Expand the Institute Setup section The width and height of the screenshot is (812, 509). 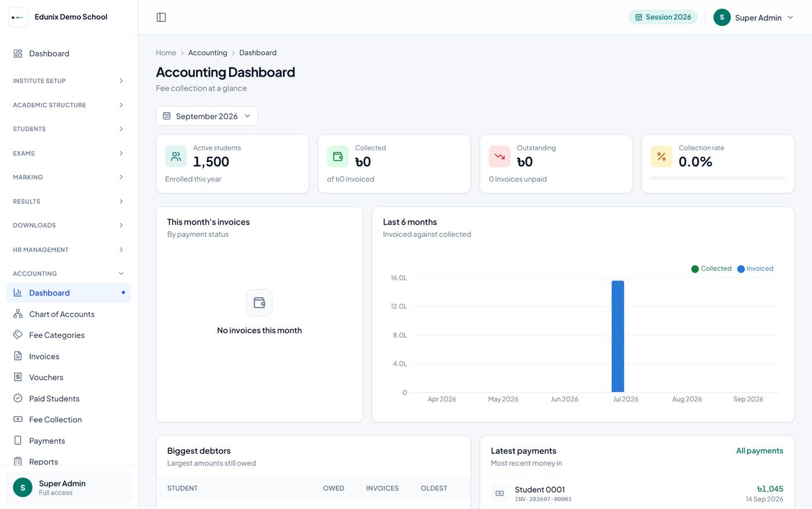pyautogui.click(x=69, y=81)
